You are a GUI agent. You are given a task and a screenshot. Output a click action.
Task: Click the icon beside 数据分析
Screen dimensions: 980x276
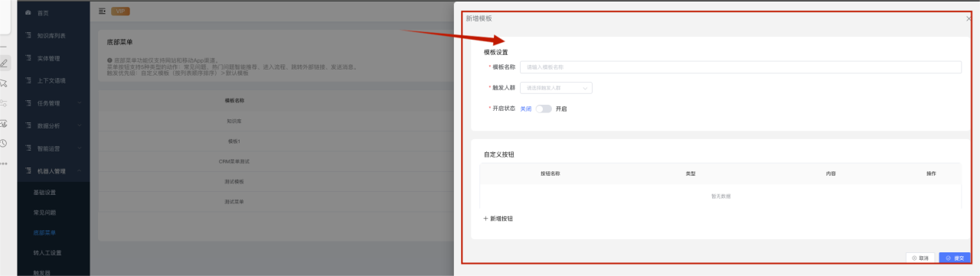(28, 125)
